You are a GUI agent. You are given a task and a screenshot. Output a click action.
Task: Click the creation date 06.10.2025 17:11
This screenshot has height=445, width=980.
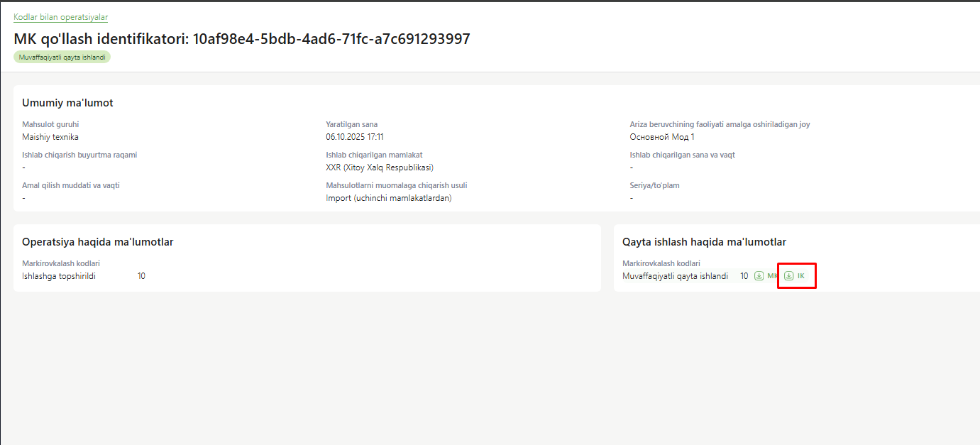pos(355,137)
